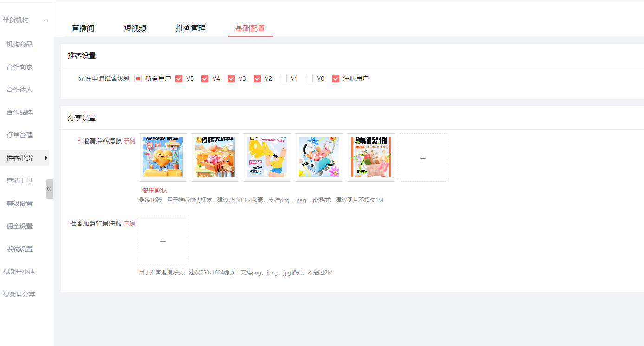The width and height of the screenshot is (644, 346).
Task: Open 佣金设置 in the sidebar
Action: (x=20, y=226)
